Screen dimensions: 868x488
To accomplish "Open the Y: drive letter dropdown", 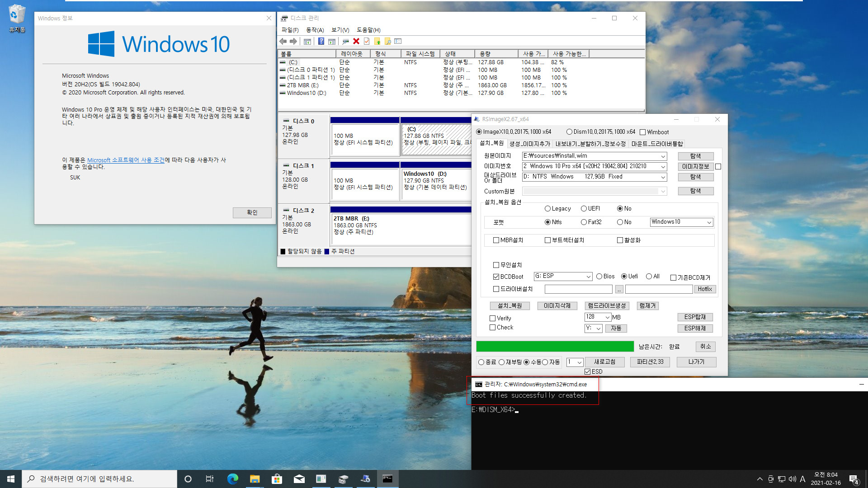I will point(598,328).
